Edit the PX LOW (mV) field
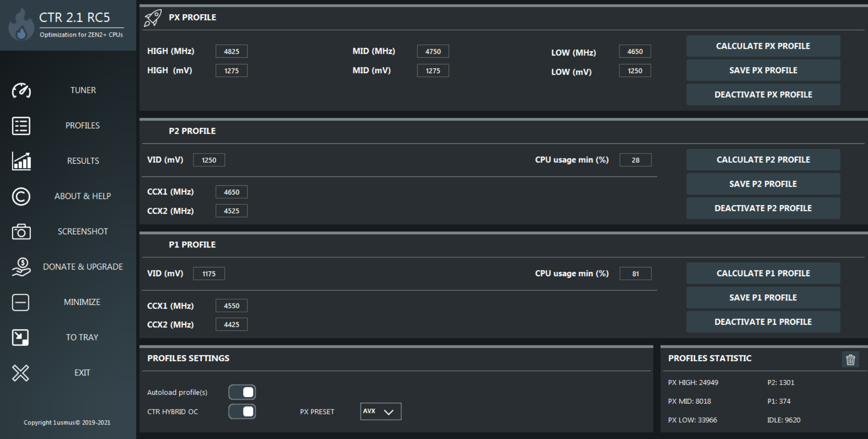This screenshot has width=868, height=439. pyautogui.click(x=635, y=71)
